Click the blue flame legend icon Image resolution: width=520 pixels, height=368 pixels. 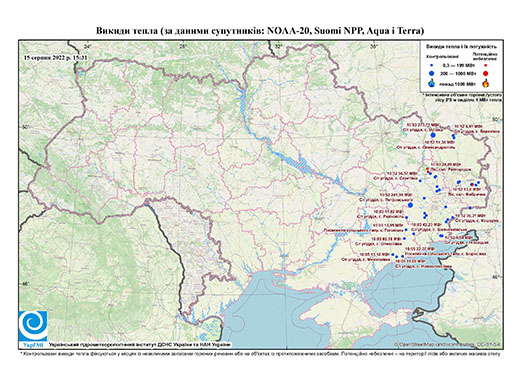[x=432, y=83]
